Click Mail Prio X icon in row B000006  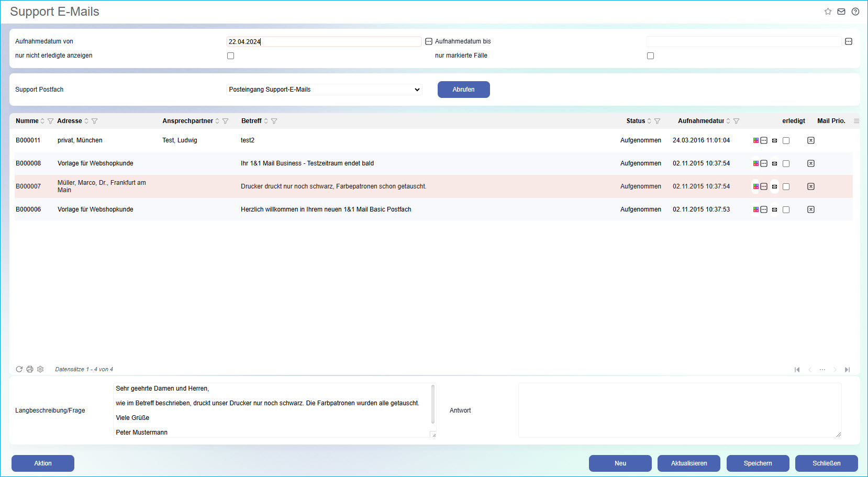click(x=811, y=209)
